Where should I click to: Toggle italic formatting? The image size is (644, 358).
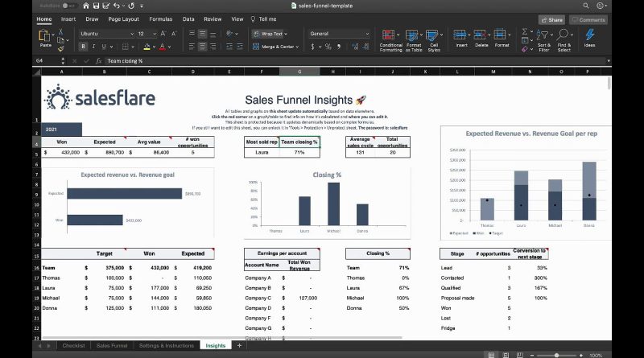pos(93,47)
